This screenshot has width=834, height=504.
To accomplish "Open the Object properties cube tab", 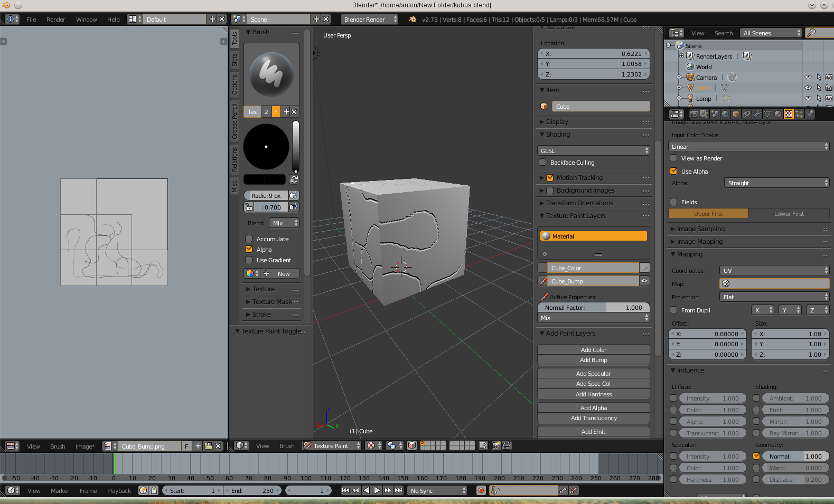I will 736,114.
